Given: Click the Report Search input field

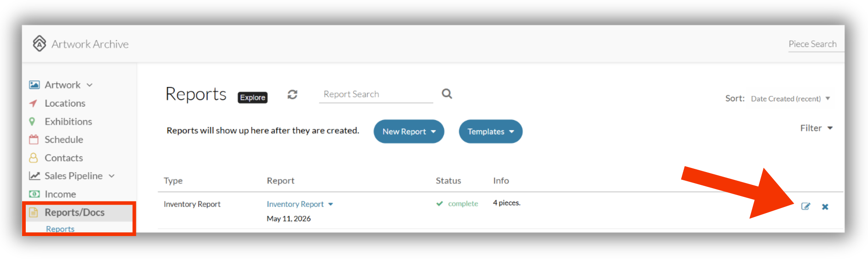Looking at the screenshot, I should click(376, 94).
